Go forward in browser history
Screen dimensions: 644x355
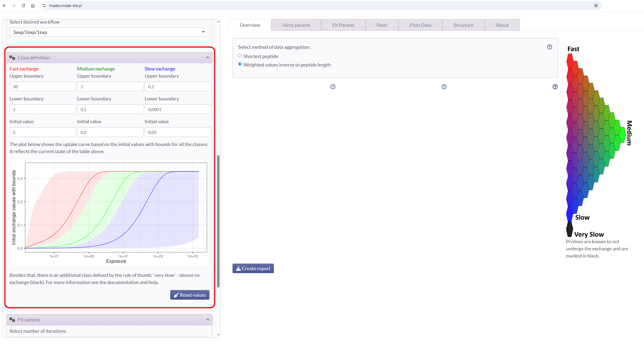pos(14,6)
